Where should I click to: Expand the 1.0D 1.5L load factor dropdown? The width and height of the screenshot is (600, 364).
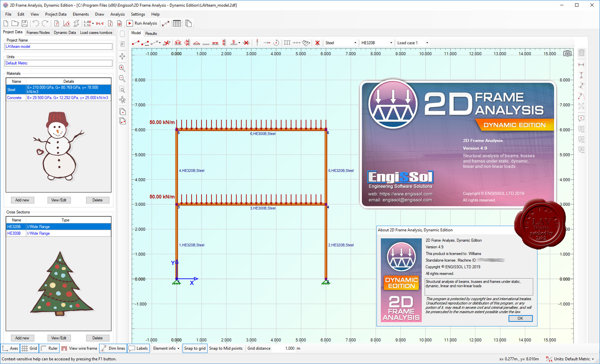click(x=93, y=23)
